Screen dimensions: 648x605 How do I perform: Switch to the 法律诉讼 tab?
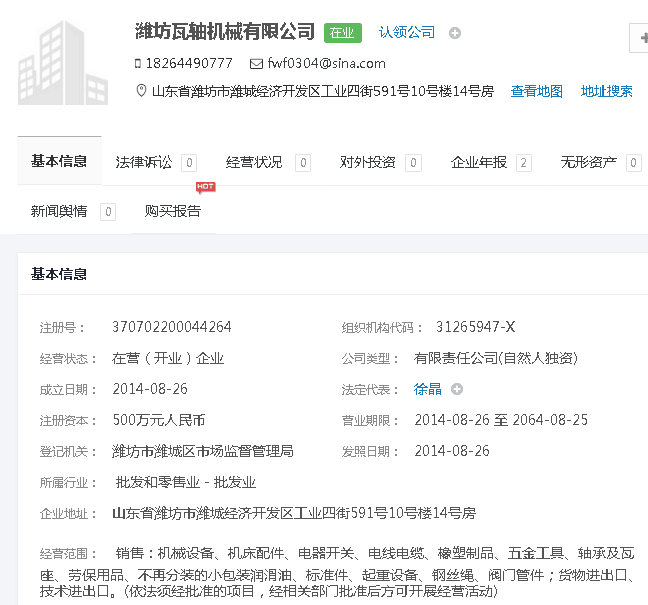(x=144, y=162)
